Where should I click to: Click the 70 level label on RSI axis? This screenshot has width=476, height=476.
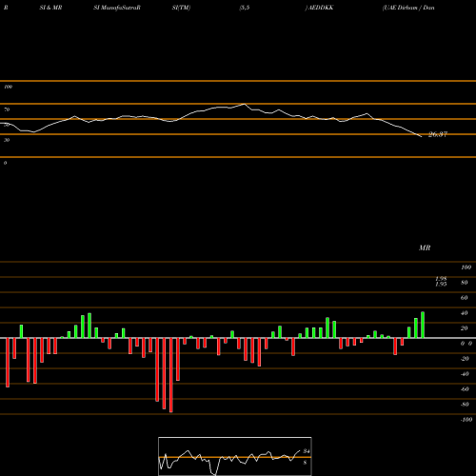coord(7,109)
